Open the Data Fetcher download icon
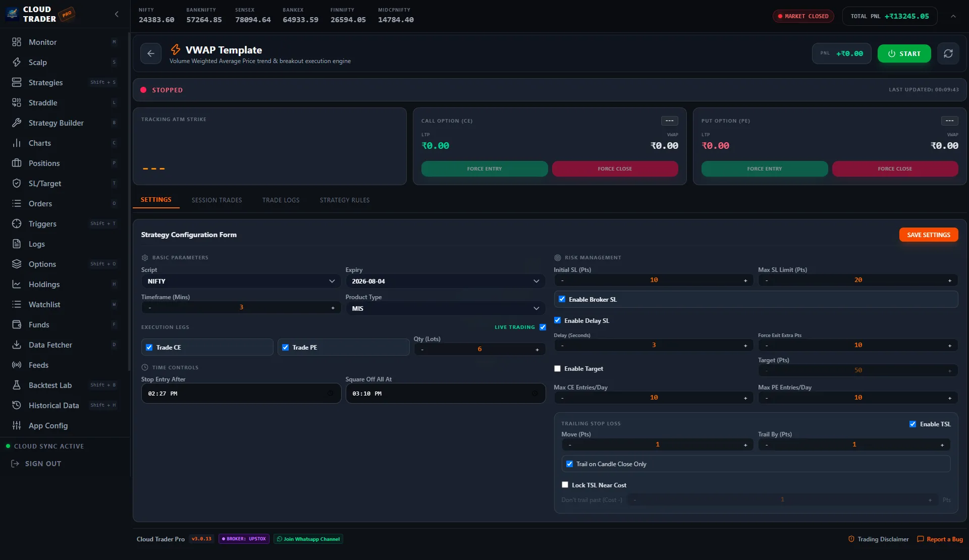Image resolution: width=969 pixels, height=560 pixels. click(x=17, y=345)
